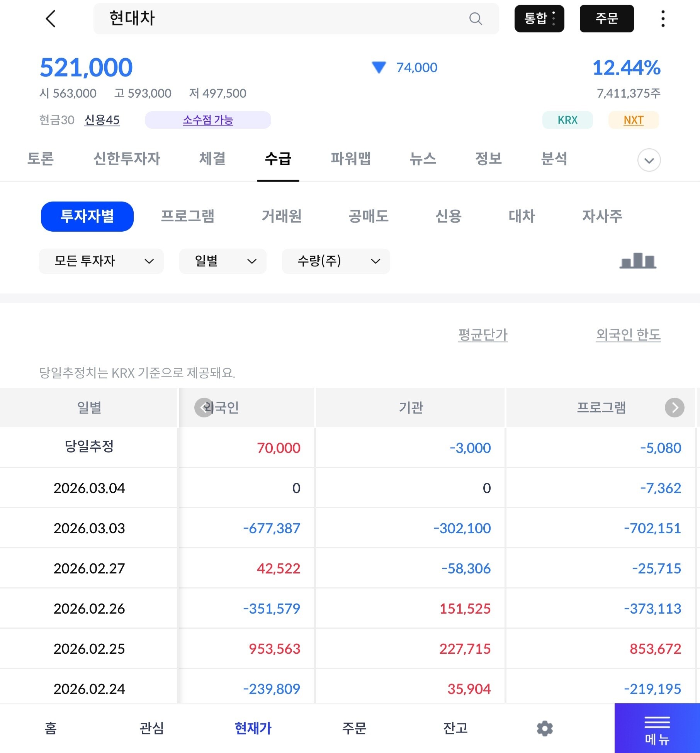Select the 자사주 sub-tab
Image resolution: width=700 pixels, height=753 pixels.
click(x=602, y=216)
